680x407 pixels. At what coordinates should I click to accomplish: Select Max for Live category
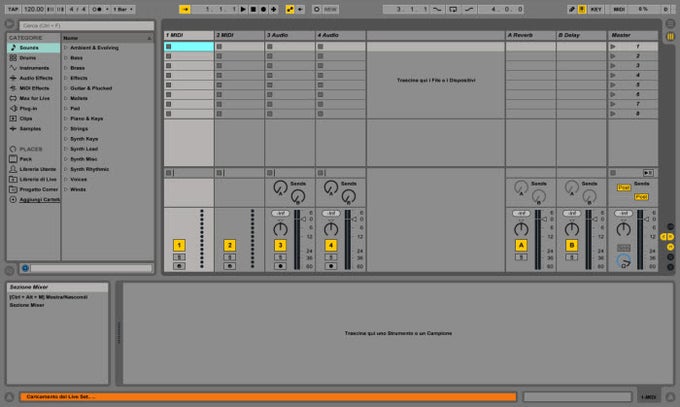pyautogui.click(x=33, y=98)
